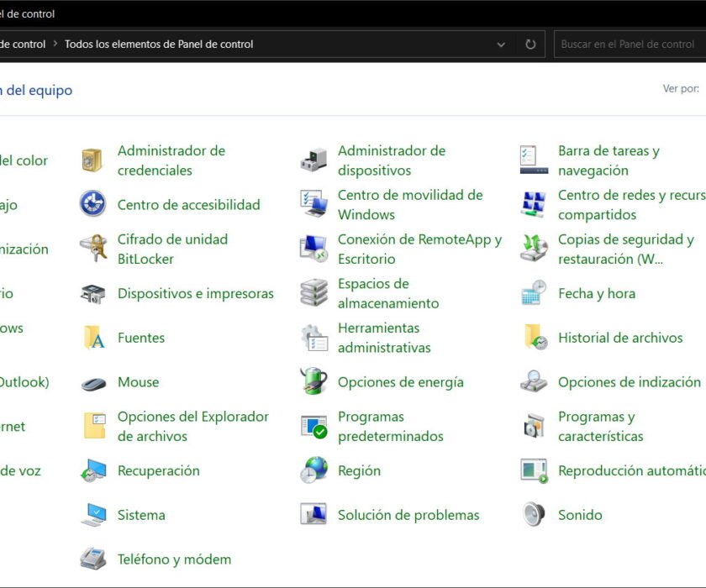Open the Sistema computer icon
706x588 pixels.
[93, 515]
